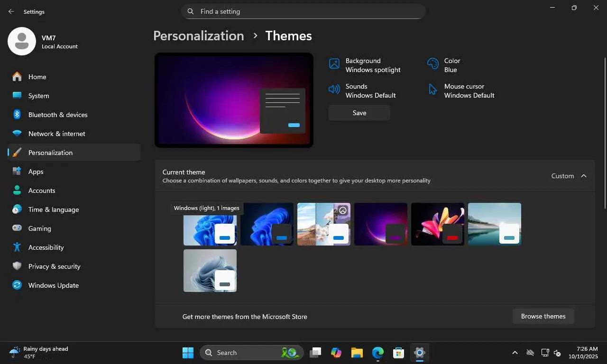
Task: Apply the purple glow theme
Action: pos(381,224)
